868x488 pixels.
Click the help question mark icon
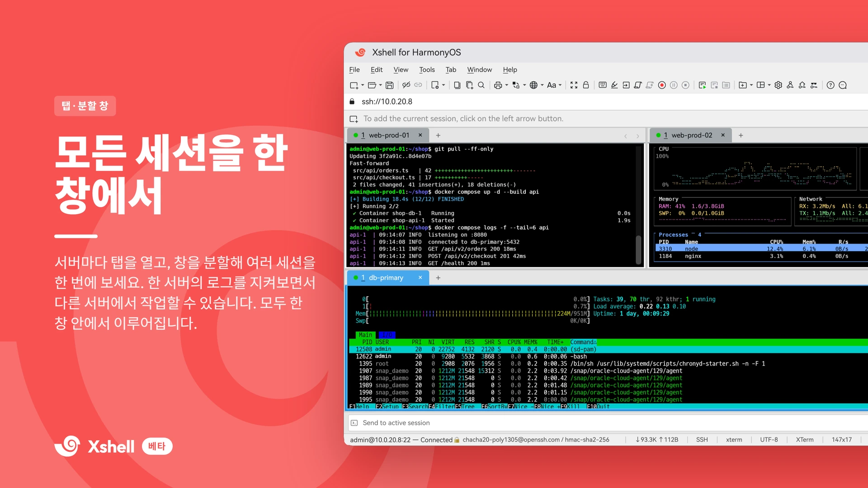[830, 85]
